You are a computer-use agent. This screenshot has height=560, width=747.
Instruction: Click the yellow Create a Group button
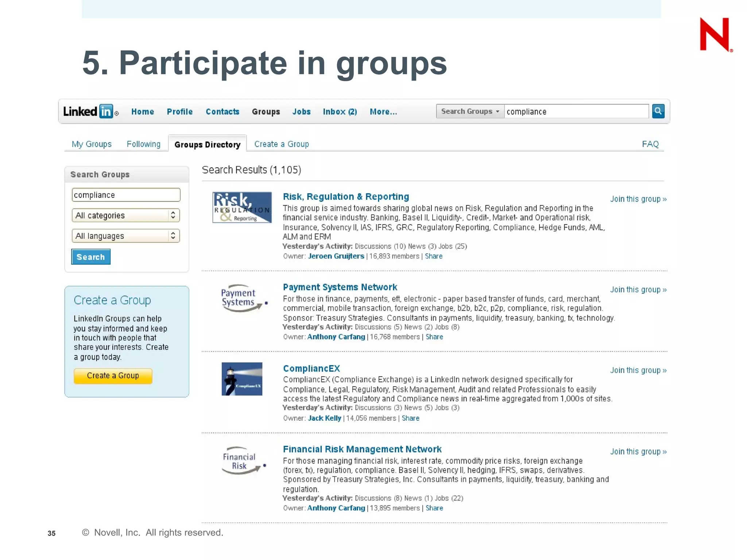pos(113,376)
